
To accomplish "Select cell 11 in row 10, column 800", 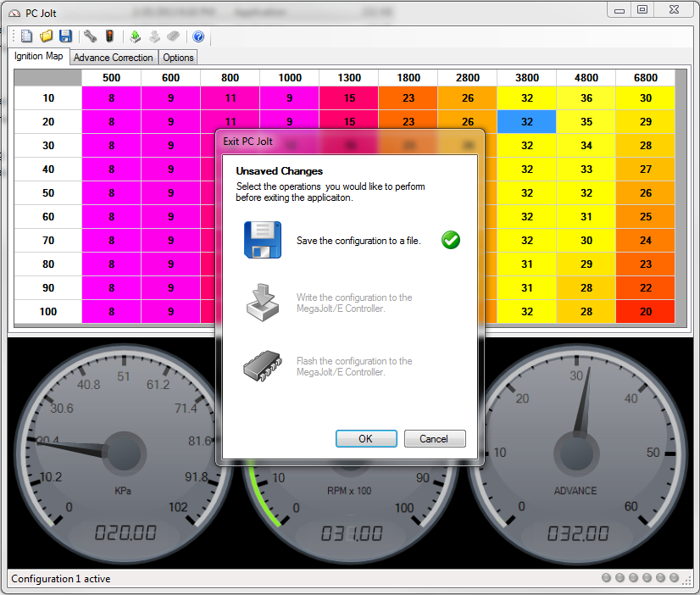I will pyautogui.click(x=231, y=98).
